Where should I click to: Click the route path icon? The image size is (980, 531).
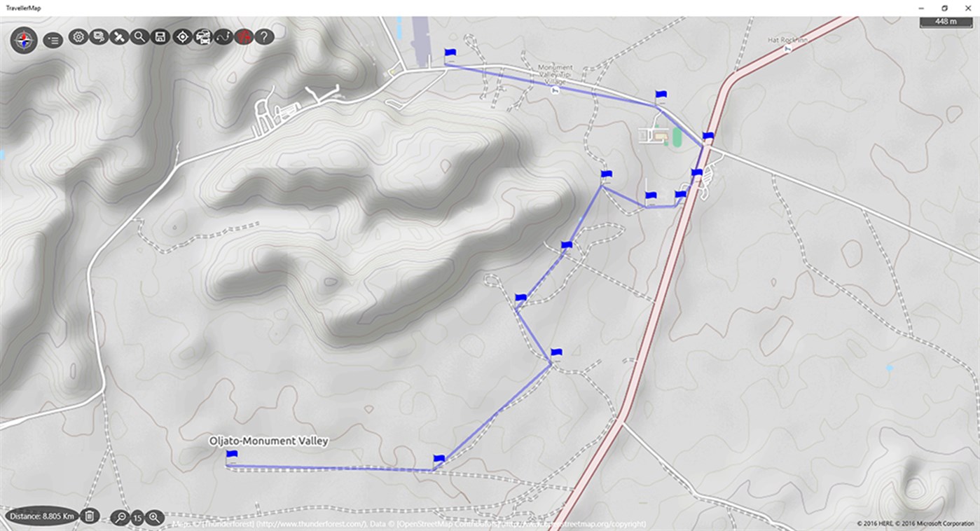click(x=223, y=36)
